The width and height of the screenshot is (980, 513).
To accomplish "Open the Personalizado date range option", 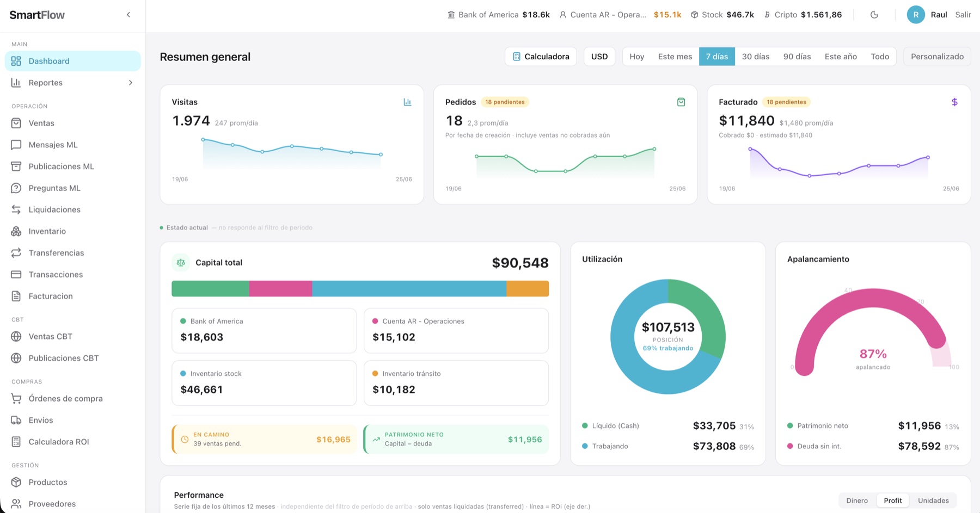I will coord(937,57).
